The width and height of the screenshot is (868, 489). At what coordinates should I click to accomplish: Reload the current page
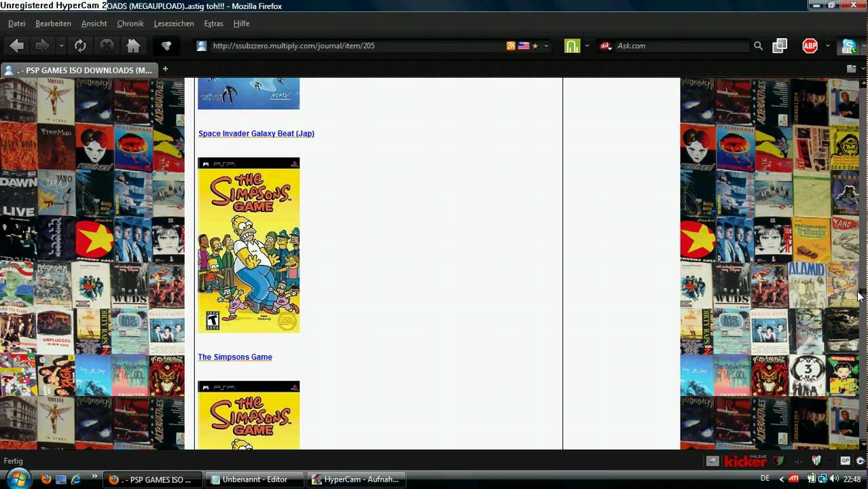(x=80, y=46)
